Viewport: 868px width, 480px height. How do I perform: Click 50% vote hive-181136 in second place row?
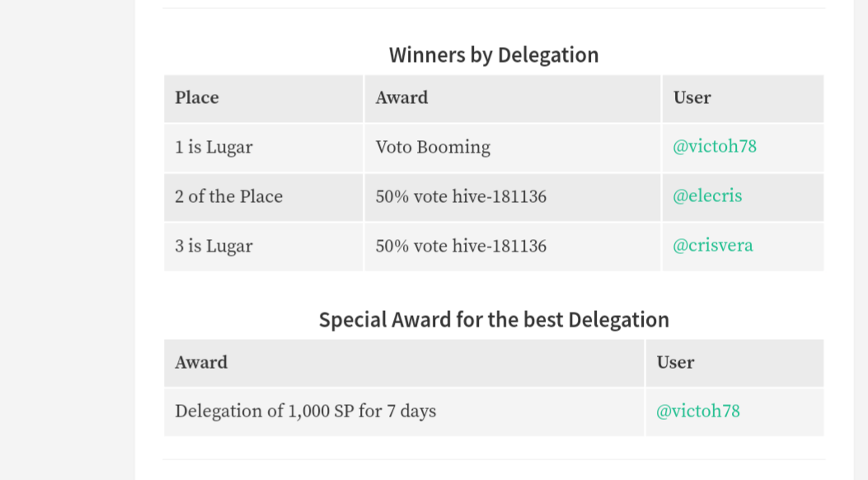[x=513, y=197]
